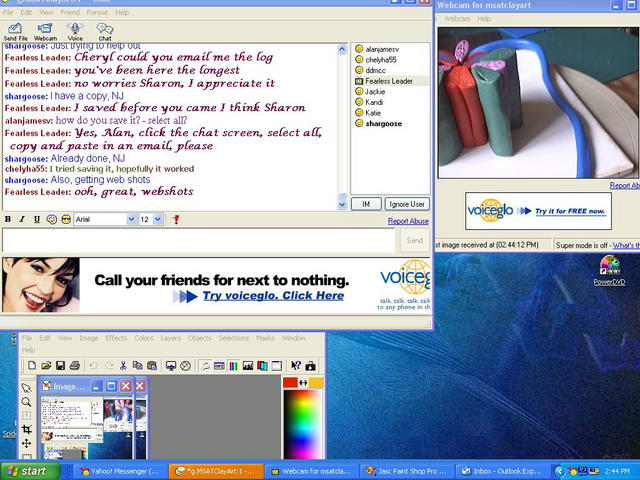Open the emoticon smiley picker
The width and height of the screenshot is (640, 480).
(51, 219)
